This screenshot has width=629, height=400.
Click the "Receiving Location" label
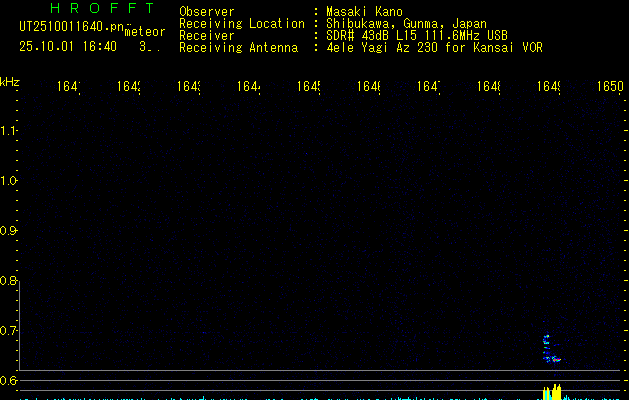(x=242, y=24)
